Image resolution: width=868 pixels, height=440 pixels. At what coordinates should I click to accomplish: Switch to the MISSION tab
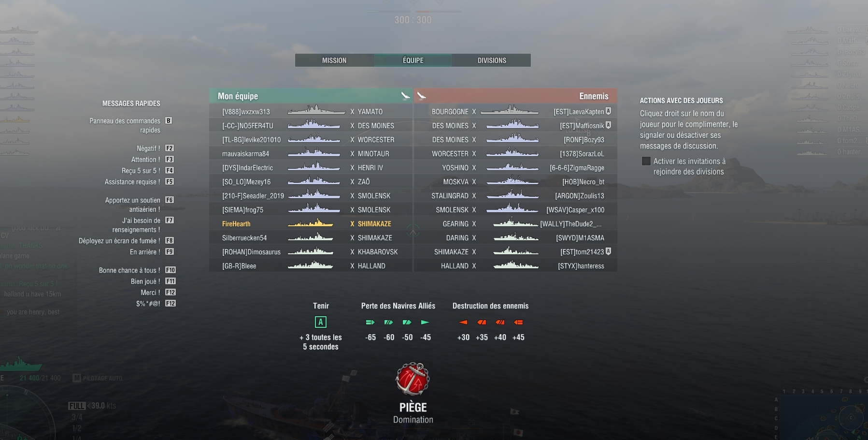[334, 60]
